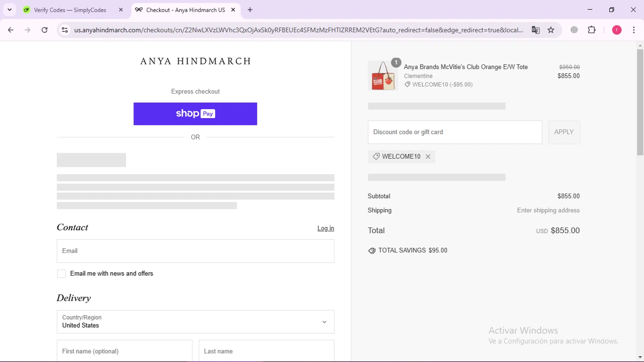The height and width of the screenshot is (362, 644).
Task: Pay with the Shop Pay express button
Action: [195, 114]
